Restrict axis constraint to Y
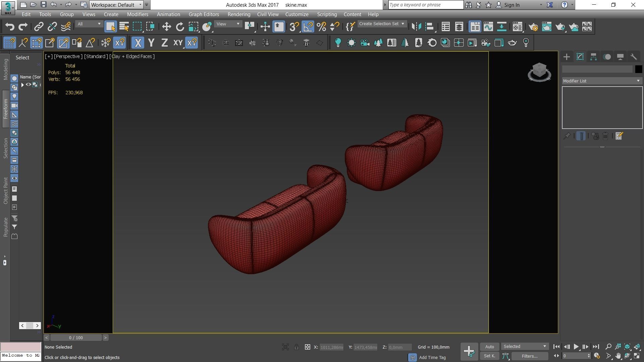 (x=151, y=43)
